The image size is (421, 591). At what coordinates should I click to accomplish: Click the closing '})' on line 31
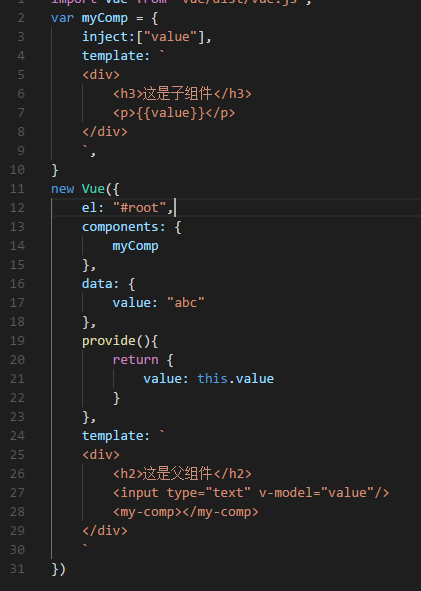click(58, 569)
